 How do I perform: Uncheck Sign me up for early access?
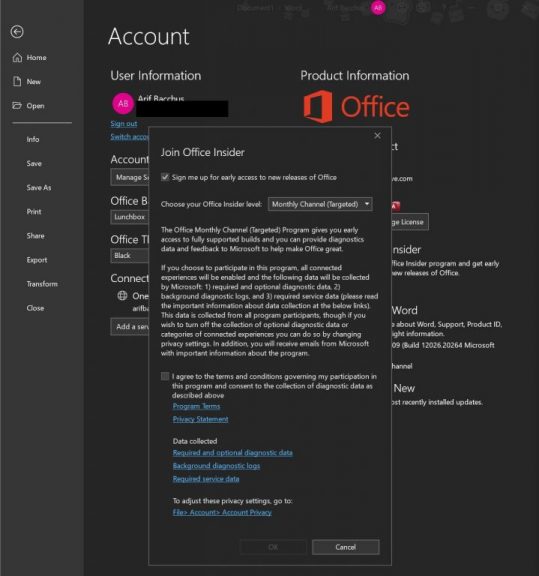point(165,177)
